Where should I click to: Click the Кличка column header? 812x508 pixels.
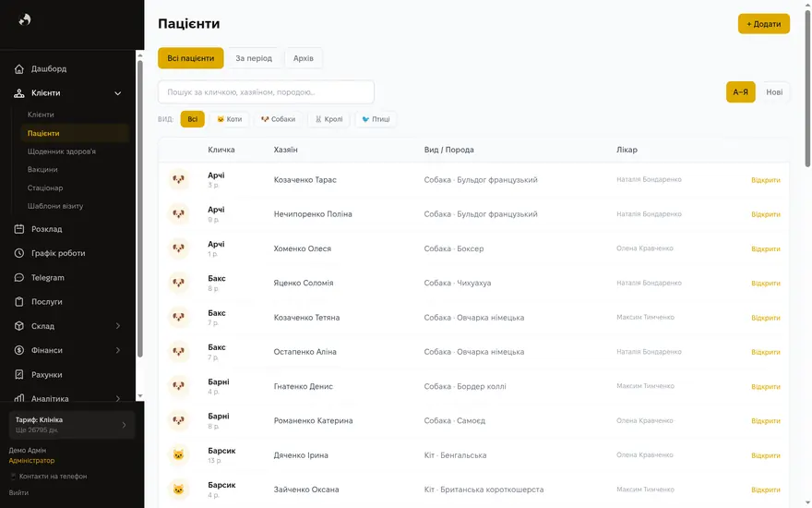(x=221, y=150)
